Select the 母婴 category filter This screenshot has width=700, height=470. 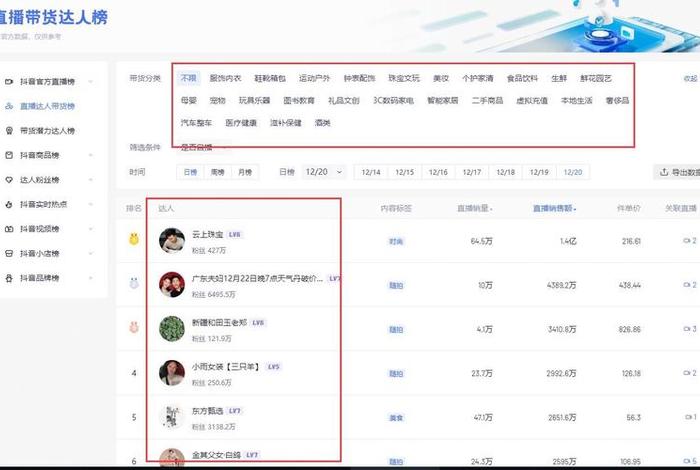(x=189, y=100)
